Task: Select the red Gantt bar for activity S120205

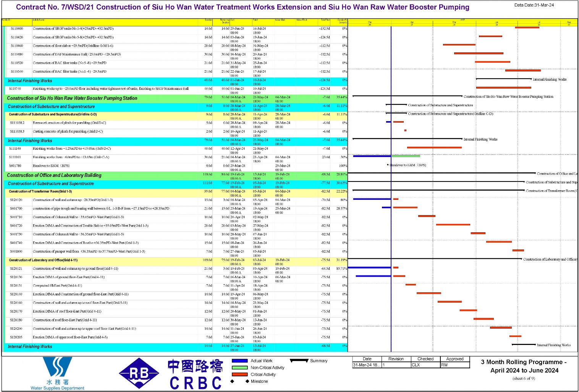Action: click(515, 336)
